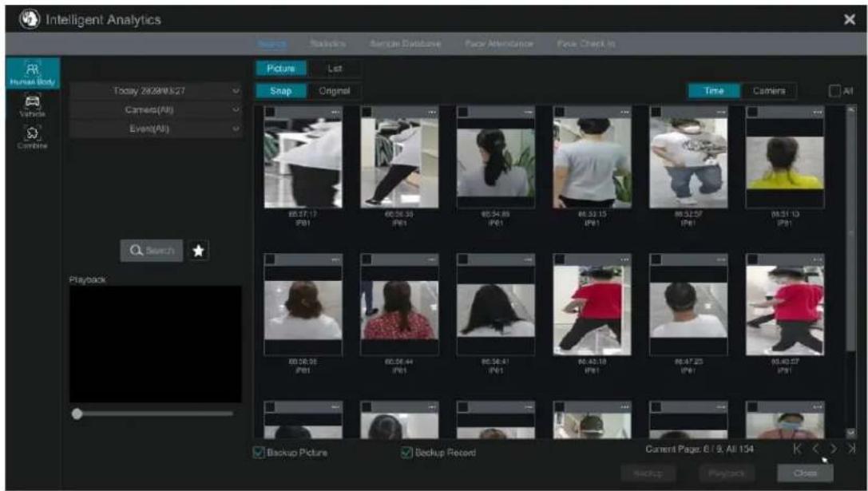This screenshot has width=868, height=491.
Task: Click the Close button at bottom right
Action: [805, 473]
